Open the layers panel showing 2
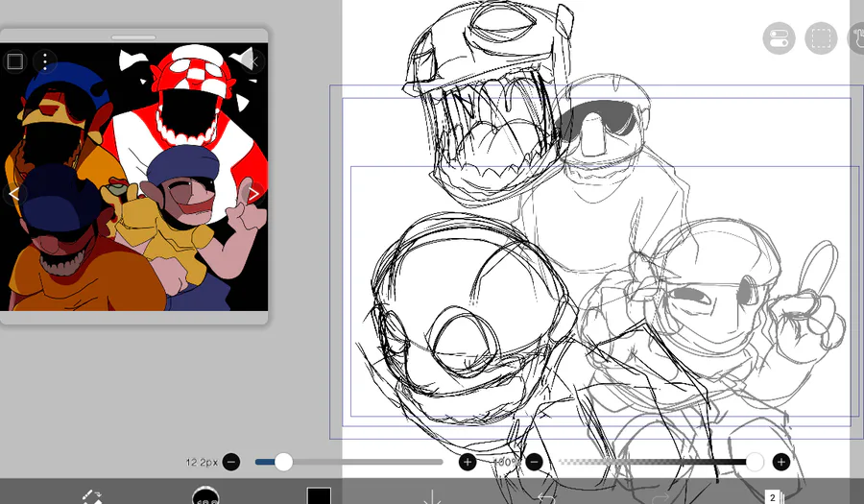Screen dimensions: 864x504 tap(774, 497)
